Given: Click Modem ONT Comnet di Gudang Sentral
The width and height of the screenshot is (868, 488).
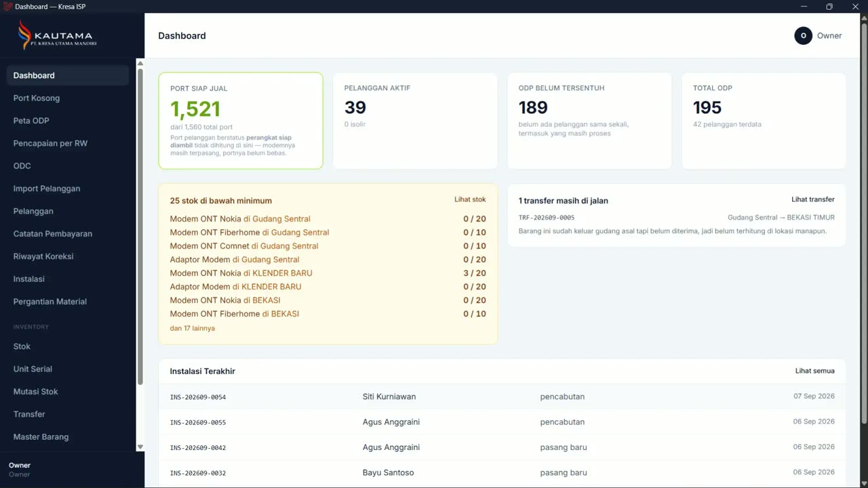Looking at the screenshot, I should coord(244,246).
